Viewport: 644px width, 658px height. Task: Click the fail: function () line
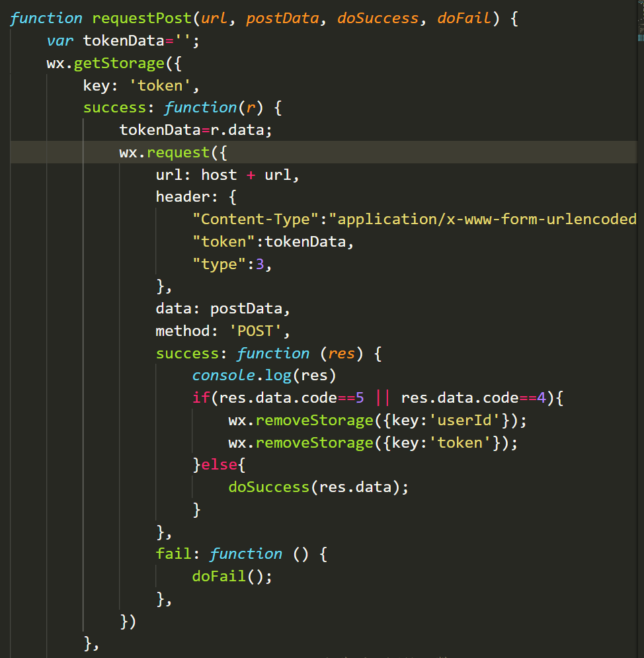tap(241, 554)
